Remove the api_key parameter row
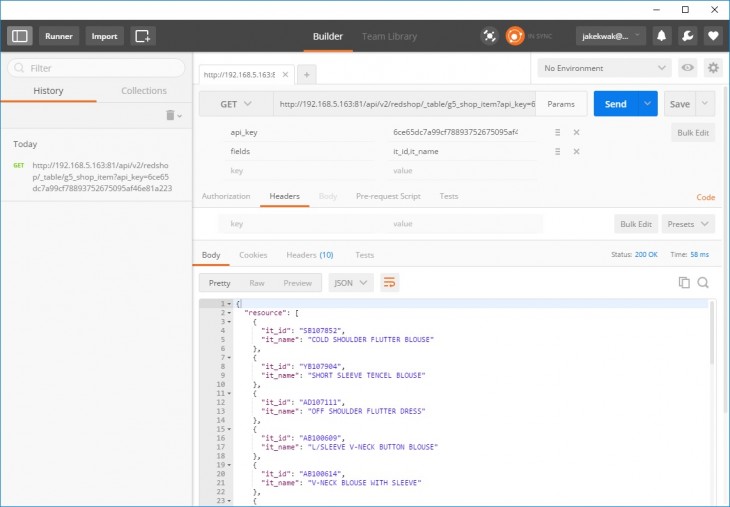730x507 pixels. (x=576, y=132)
